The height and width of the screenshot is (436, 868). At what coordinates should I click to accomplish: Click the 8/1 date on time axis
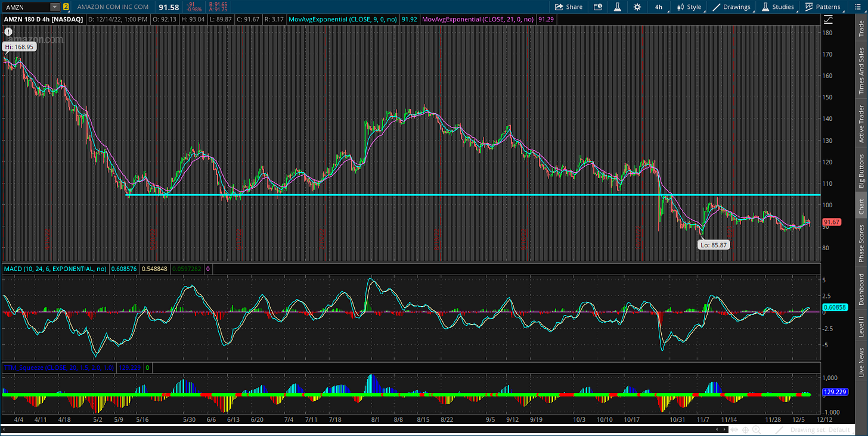coord(376,419)
